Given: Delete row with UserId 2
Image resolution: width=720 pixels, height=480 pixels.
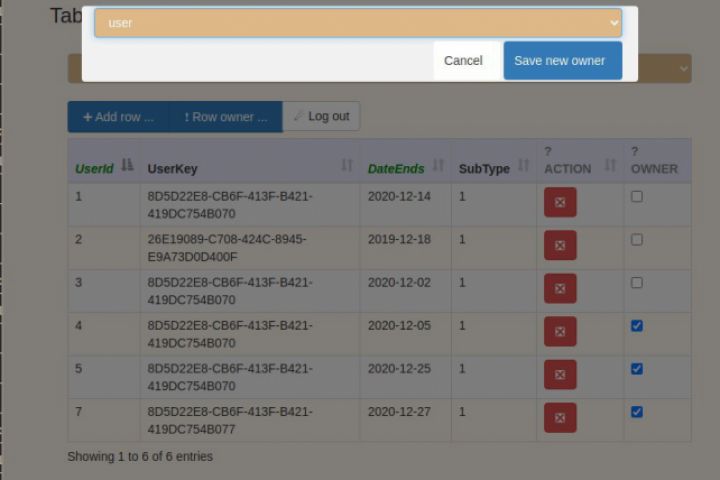Looking at the screenshot, I should (560, 245).
